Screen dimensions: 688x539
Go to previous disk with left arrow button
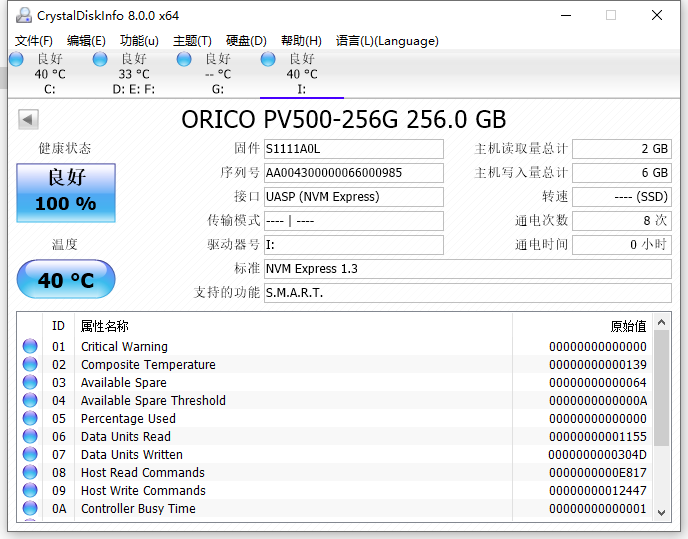coord(29,119)
